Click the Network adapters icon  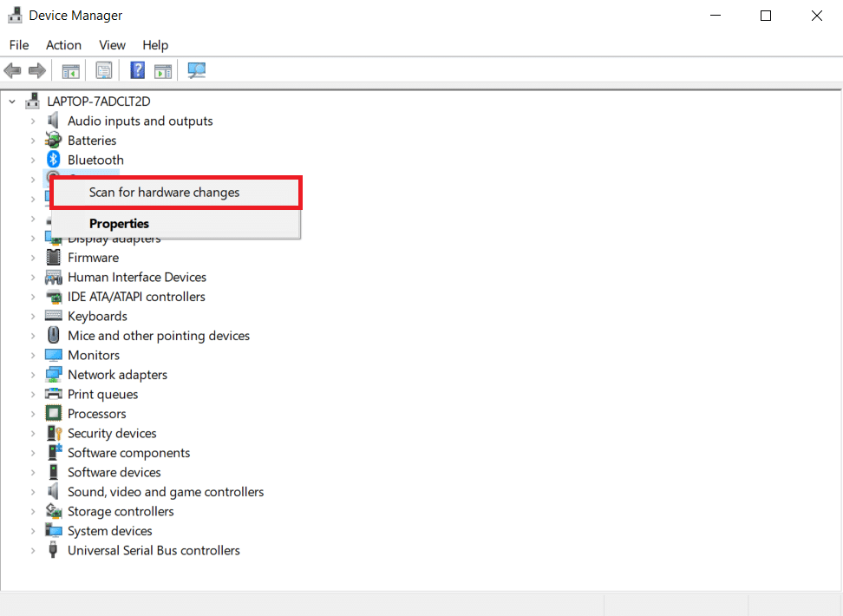pyautogui.click(x=53, y=375)
